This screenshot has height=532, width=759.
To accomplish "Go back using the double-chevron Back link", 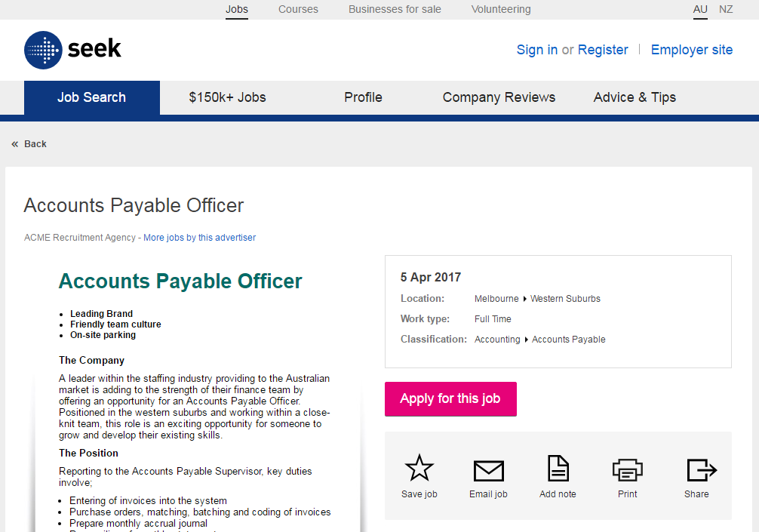I will [29, 144].
